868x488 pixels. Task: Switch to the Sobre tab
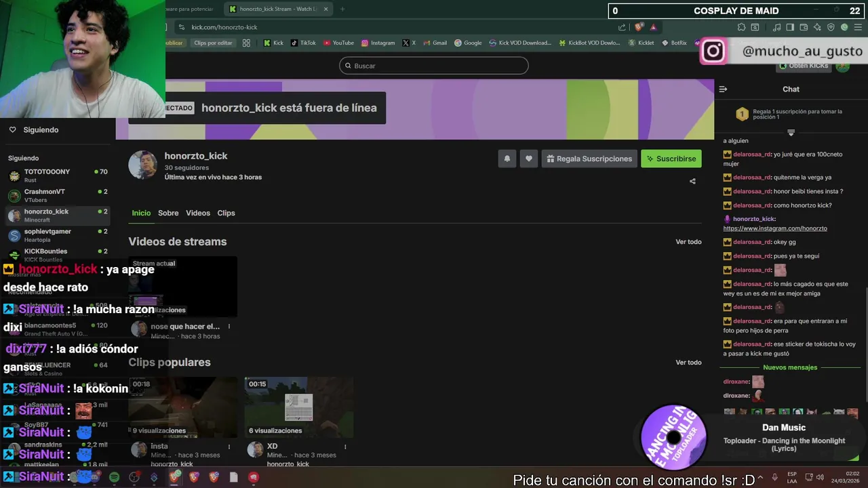pyautogui.click(x=168, y=213)
